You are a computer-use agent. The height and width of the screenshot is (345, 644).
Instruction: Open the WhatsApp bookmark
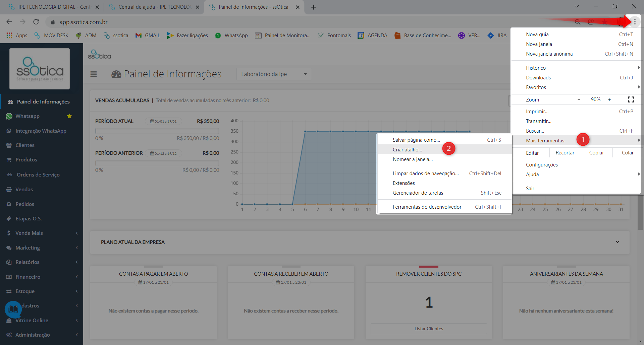(231, 35)
